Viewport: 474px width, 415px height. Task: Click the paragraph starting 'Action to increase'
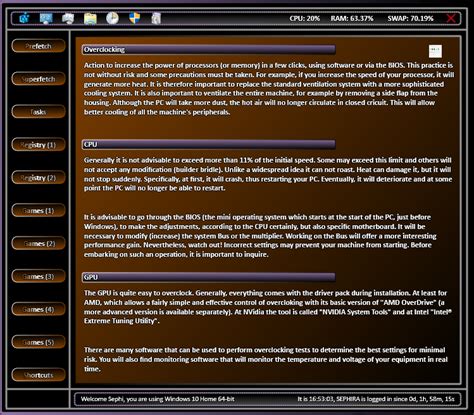269,89
